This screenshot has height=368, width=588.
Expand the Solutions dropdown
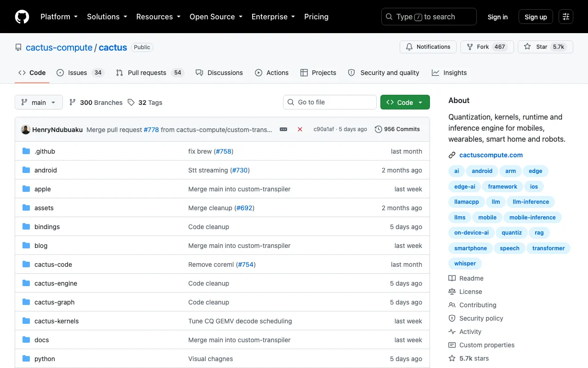107,17
